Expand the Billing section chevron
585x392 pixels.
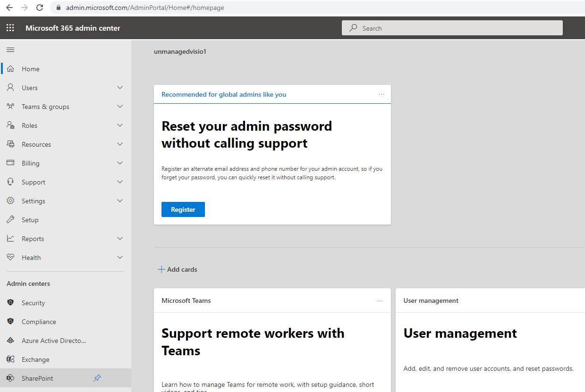(x=120, y=163)
